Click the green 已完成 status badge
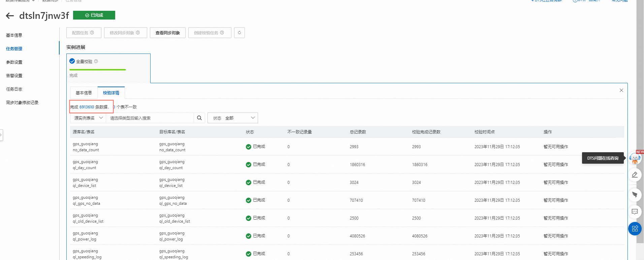This screenshot has height=260, width=644. click(x=94, y=15)
